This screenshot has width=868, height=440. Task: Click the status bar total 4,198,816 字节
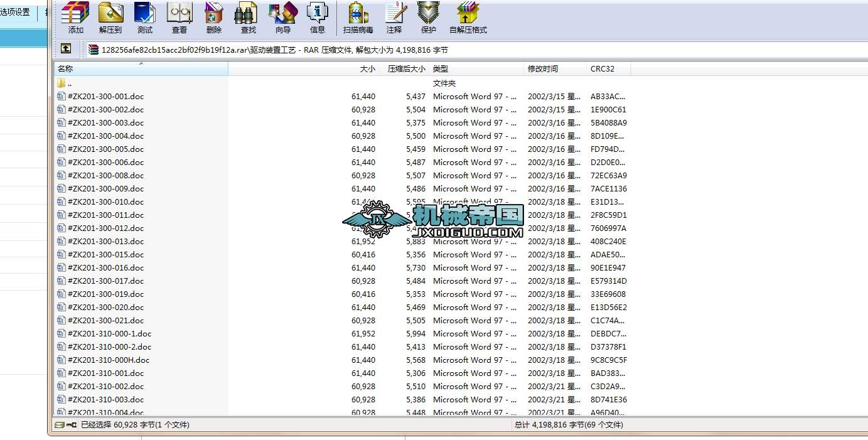569,425
